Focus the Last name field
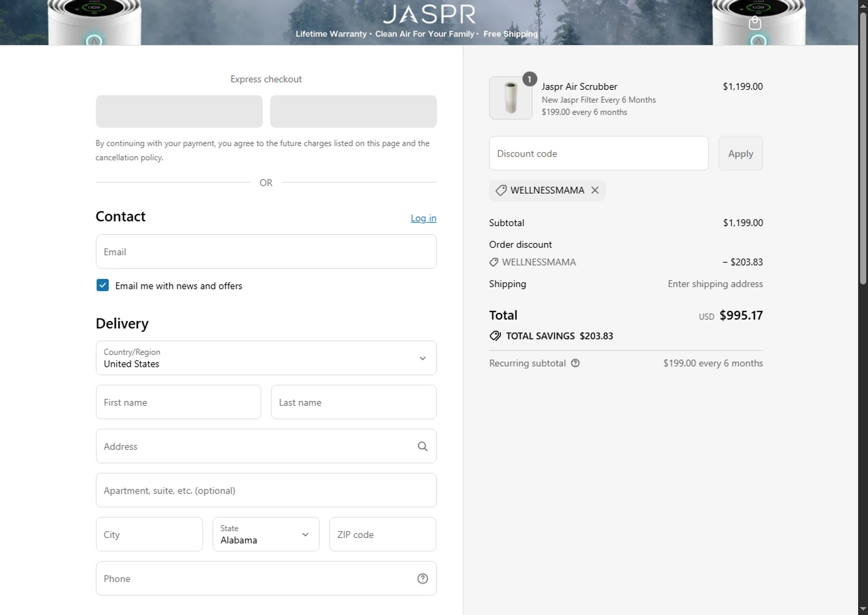This screenshot has height=615, width=868. [354, 402]
